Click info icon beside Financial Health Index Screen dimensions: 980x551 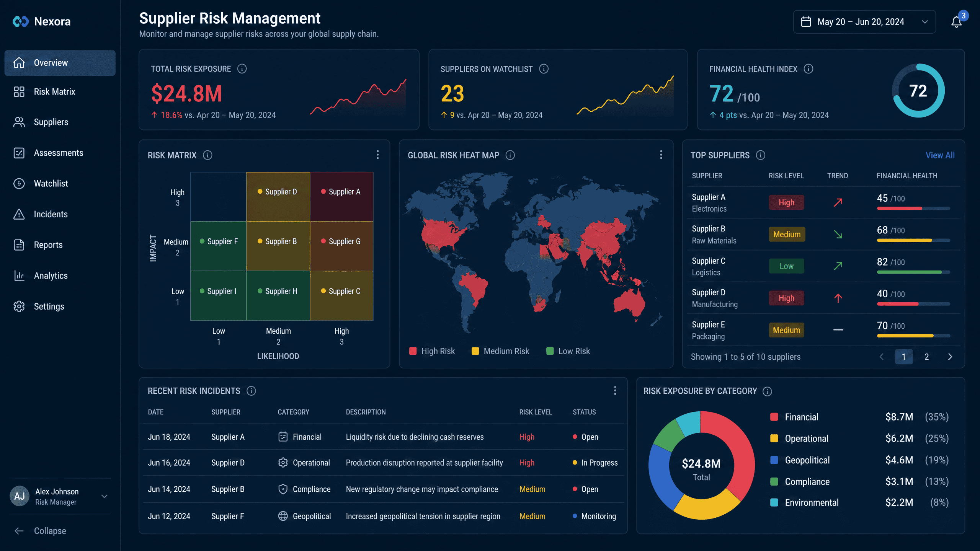click(808, 69)
